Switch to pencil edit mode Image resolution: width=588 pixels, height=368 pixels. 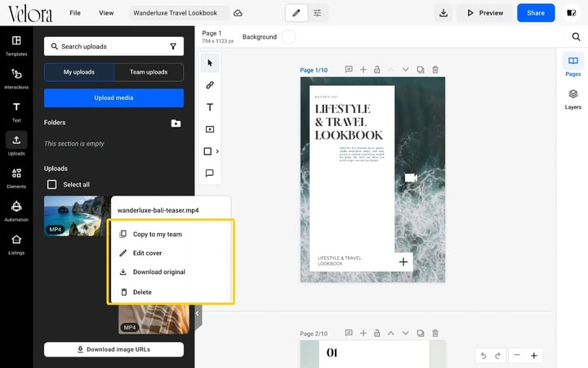tap(296, 13)
